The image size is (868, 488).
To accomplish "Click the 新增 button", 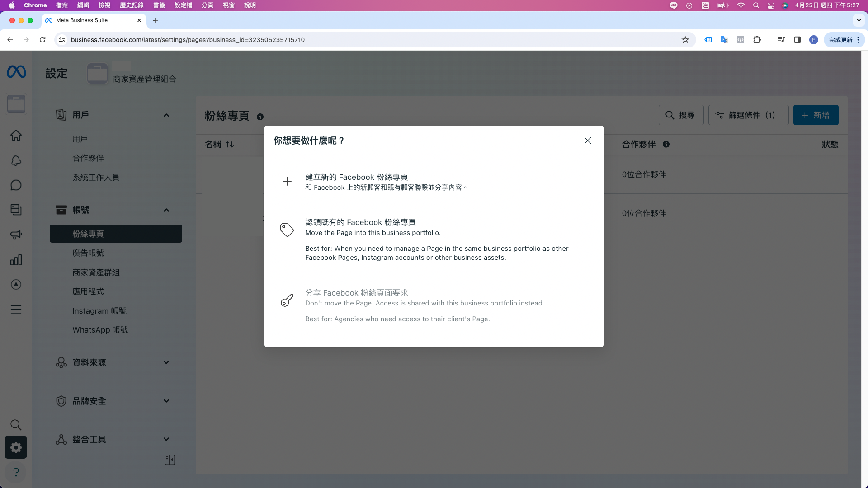I will 816,115.
